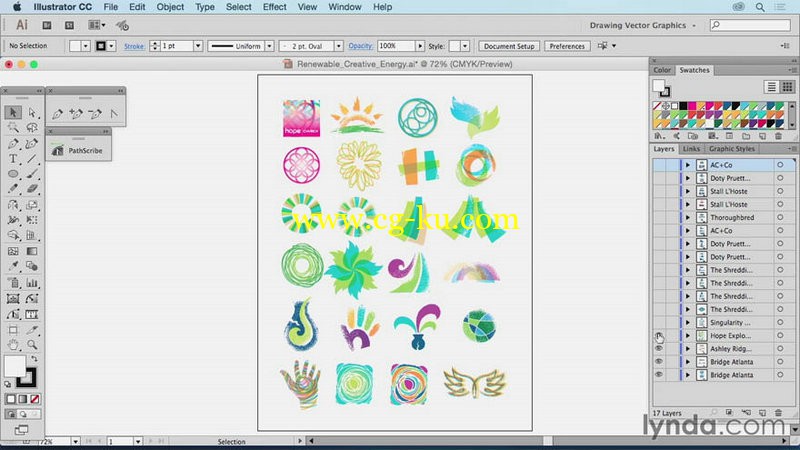
Task: Select the Line Segment tool
Action: [x=32, y=159]
